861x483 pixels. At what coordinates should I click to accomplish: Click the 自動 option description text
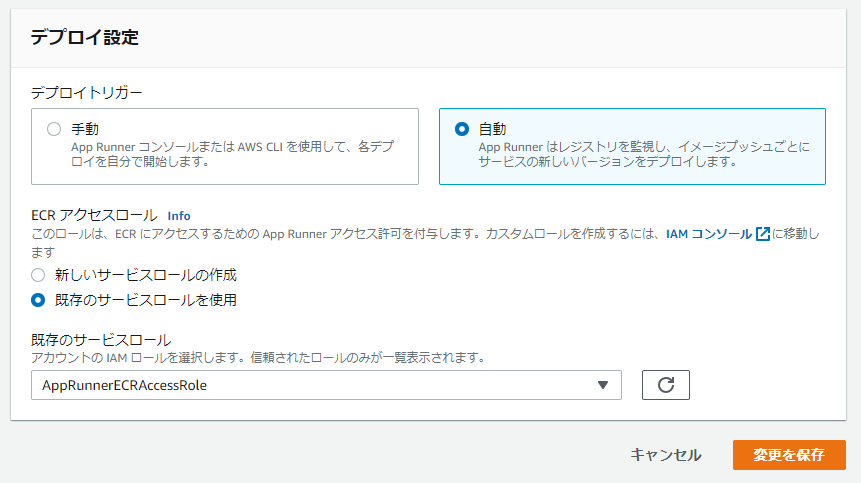tap(644, 154)
